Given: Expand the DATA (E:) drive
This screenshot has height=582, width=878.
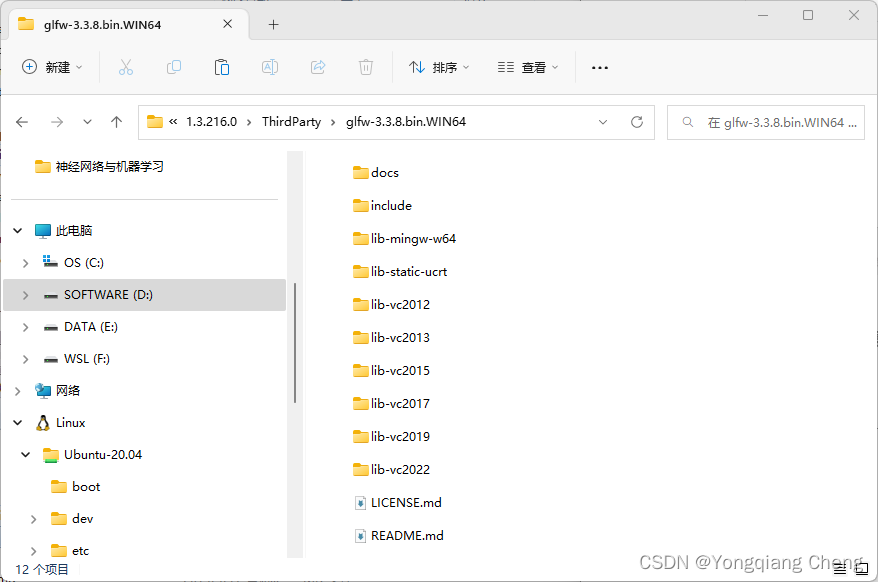Looking at the screenshot, I should pos(25,327).
